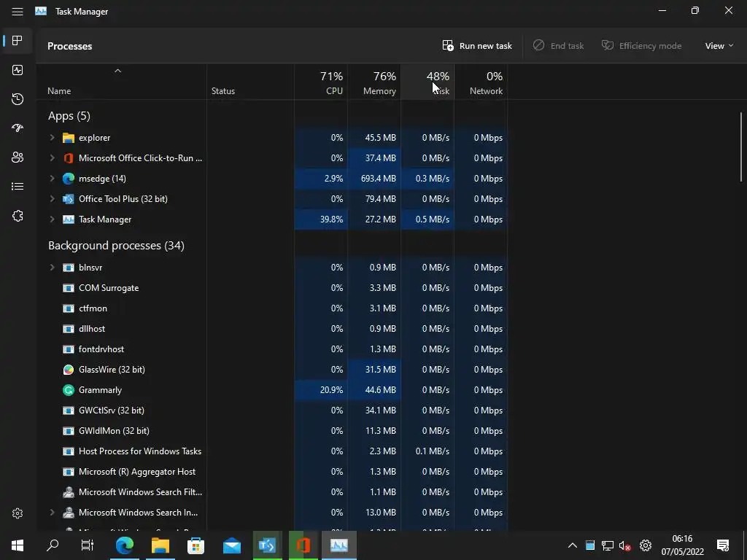Select the fontdrvhost process row
Viewport: 747px width, 560px height.
pos(271,349)
